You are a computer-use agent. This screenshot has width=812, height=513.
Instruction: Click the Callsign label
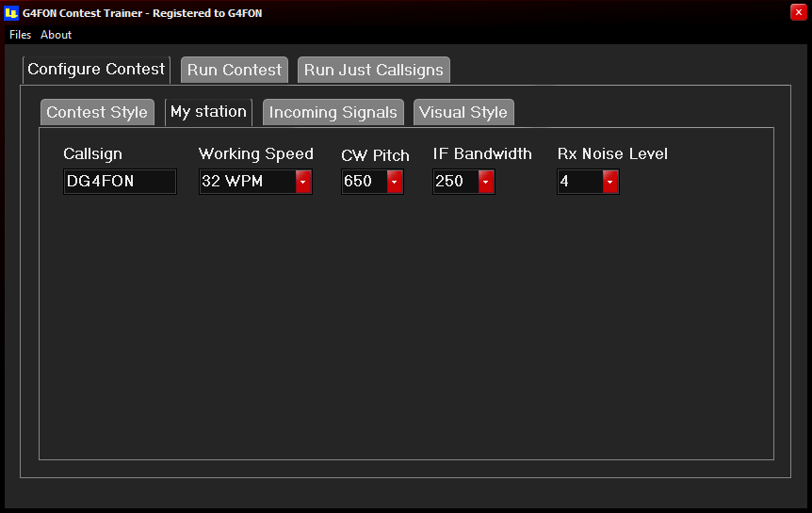click(x=92, y=153)
